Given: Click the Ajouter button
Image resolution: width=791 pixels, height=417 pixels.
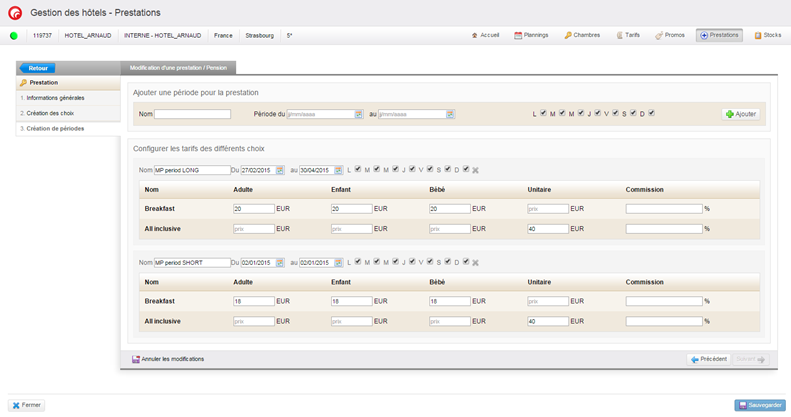Looking at the screenshot, I should click(741, 114).
